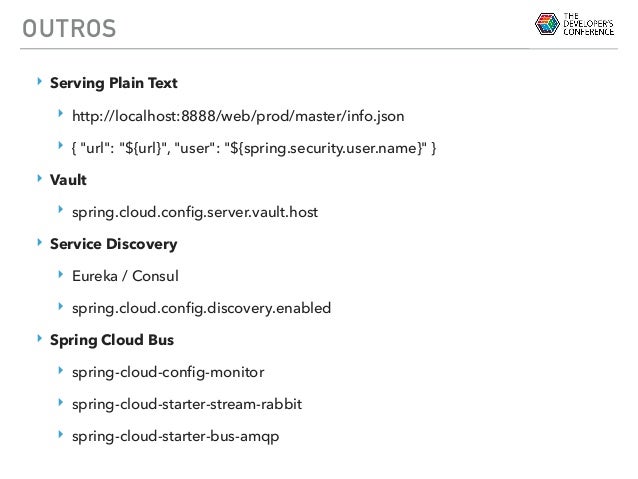Image resolution: width=638 pixels, height=479 pixels.
Task: Select the spring.cloud.config.server.vault.host line
Action: [195, 212]
